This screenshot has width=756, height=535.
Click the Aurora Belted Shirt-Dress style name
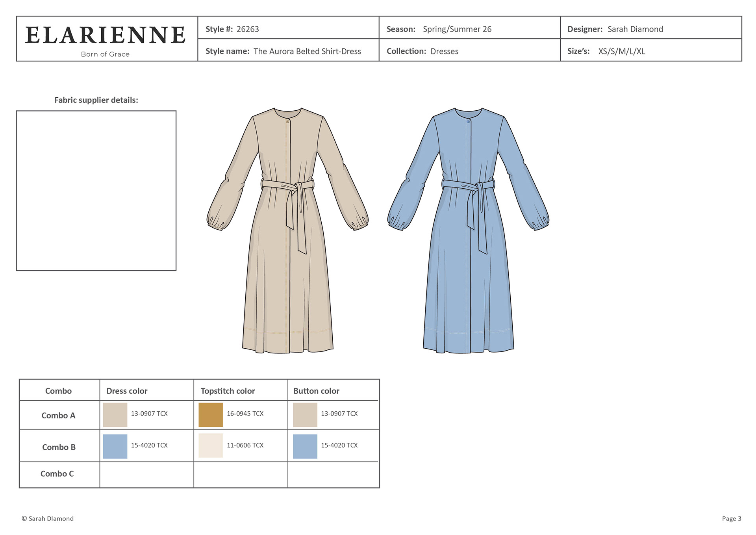(307, 51)
